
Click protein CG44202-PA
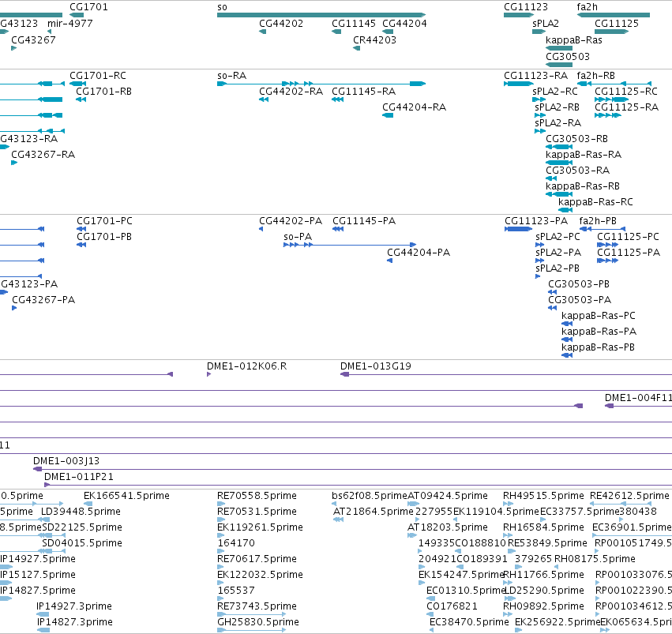click(291, 222)
